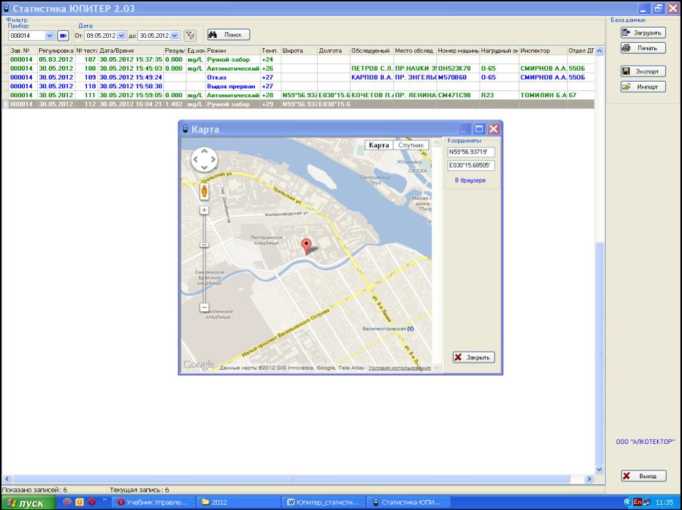Click the map pan control circle

[x=204, y=160]
